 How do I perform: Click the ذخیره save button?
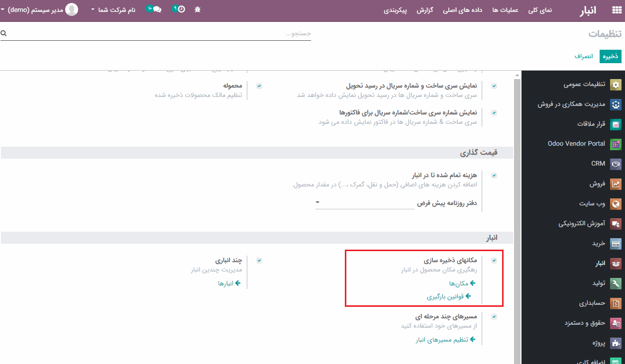611,56
